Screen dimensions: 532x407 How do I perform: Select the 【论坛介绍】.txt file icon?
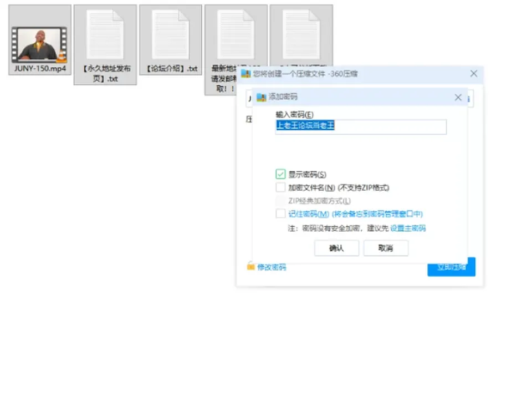point(171,40)
